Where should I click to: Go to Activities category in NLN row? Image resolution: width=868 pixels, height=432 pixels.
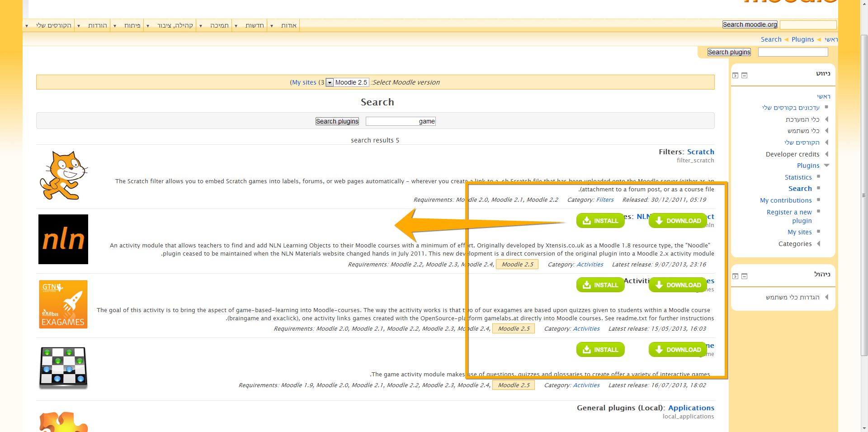(x=590, y=264)
